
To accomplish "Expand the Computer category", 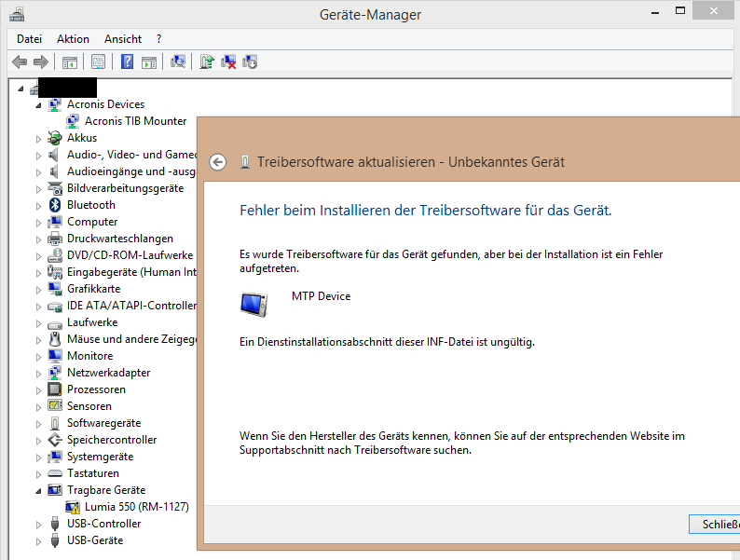I will pos(38,223).
